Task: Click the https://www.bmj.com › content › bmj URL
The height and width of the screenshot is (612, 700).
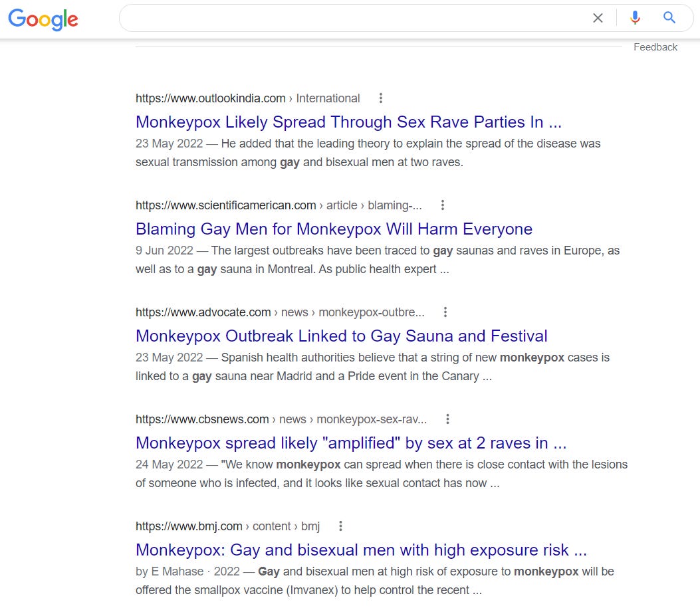Action: [227, 526]
